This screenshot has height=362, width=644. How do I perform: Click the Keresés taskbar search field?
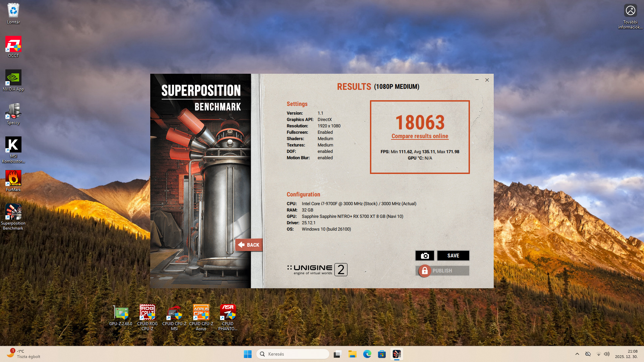(x=292, y=354)
